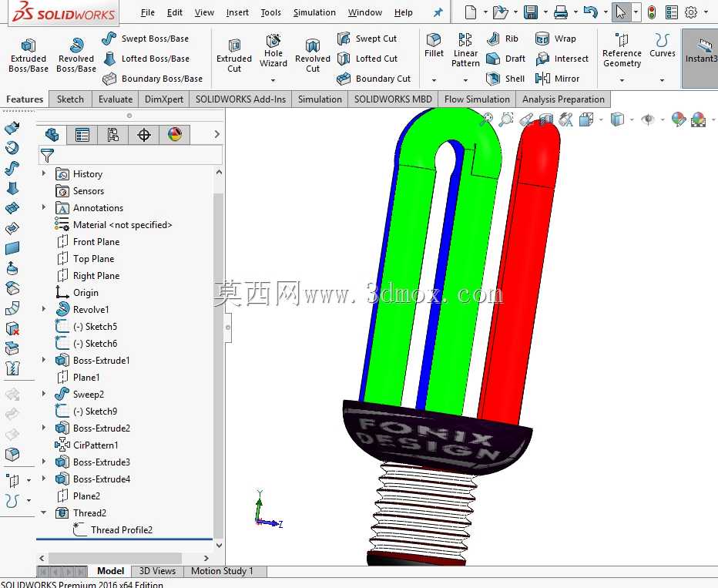This screenshot has width=718, height=588.
Task: Open the Tools menu
Action: tap(270, 12)
